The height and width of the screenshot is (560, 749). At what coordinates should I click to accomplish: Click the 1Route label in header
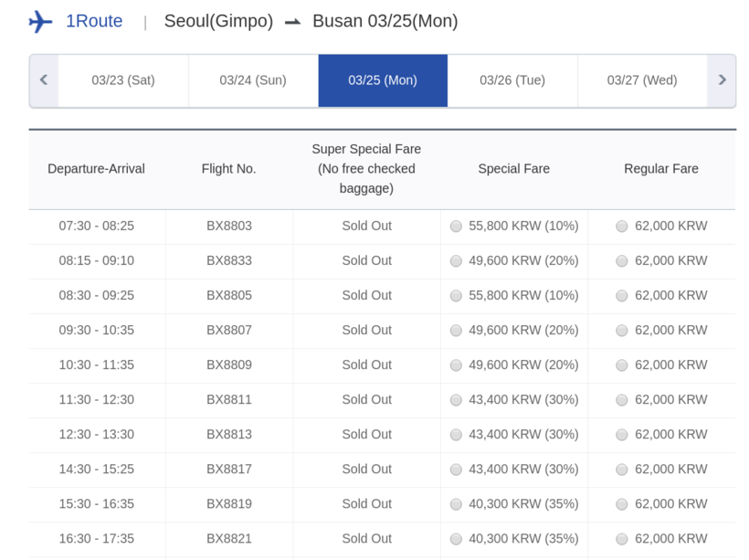coord(94,21)
